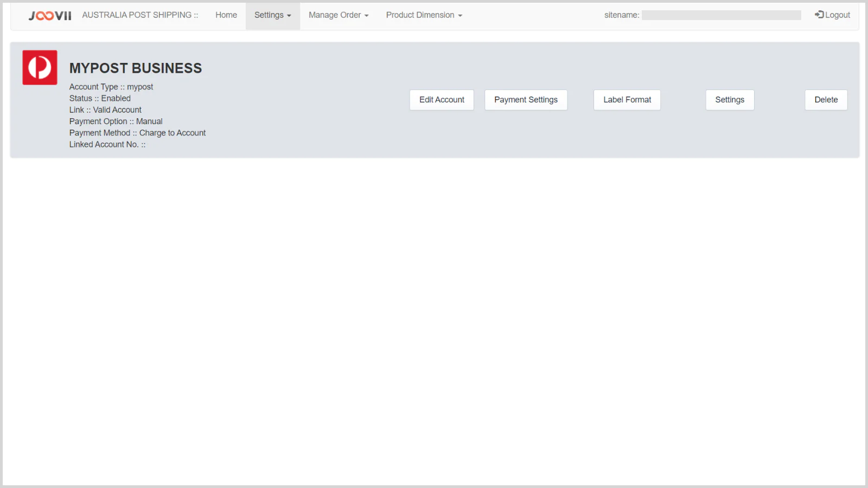
Task: Open Payment Settings for MyPost account
Action: tap(526, 100)
